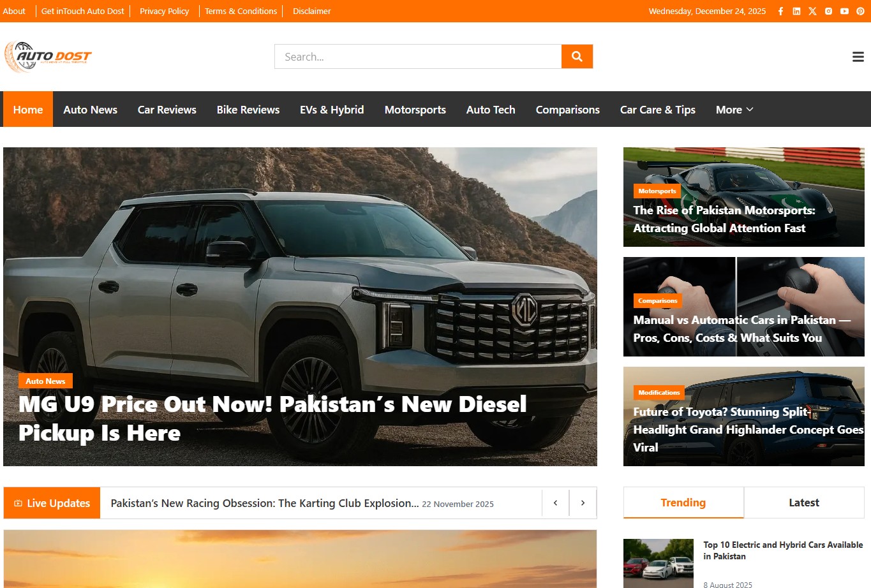Expand the More menu dropdown
871x588 pixels.
pos(734,110)
